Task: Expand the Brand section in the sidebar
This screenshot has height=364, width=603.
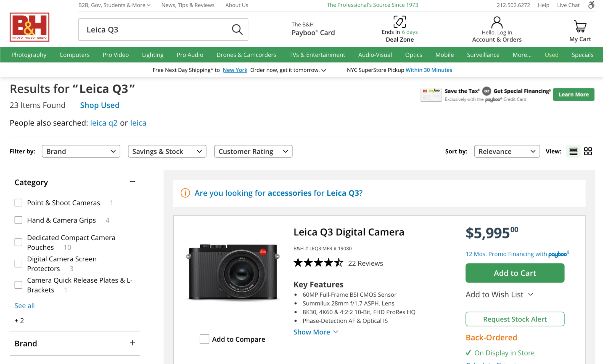Action: 133,343
